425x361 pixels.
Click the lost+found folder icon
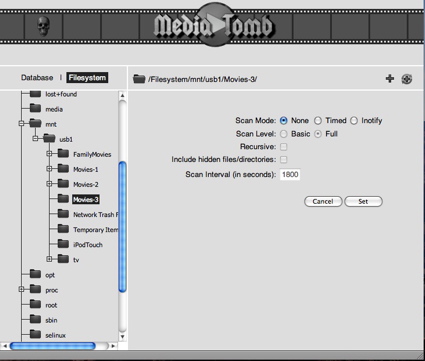tap(35, 94)
